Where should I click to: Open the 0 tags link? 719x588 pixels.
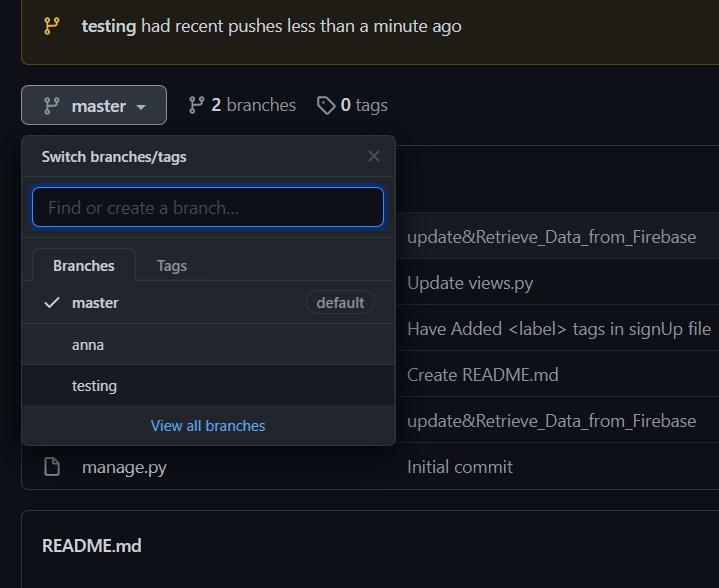point(363,105)
